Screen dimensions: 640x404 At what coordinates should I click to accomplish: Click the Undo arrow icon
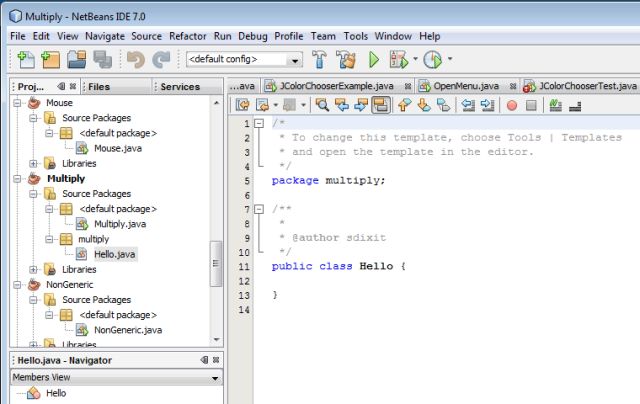[x=136, y=60]
